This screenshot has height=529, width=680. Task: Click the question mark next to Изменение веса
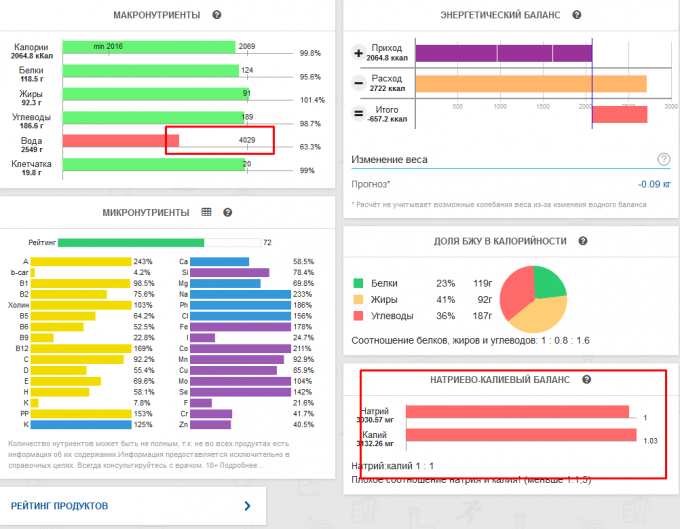point(663,159)
